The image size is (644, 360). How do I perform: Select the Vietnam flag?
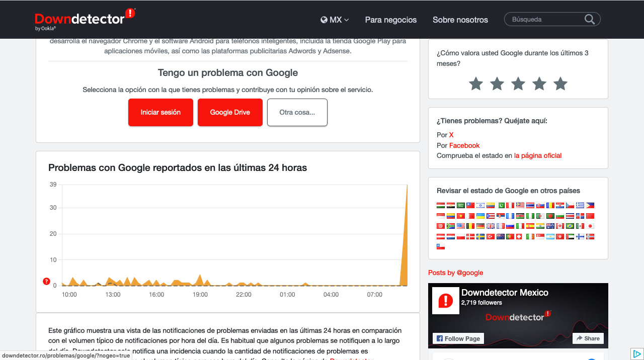461,216
